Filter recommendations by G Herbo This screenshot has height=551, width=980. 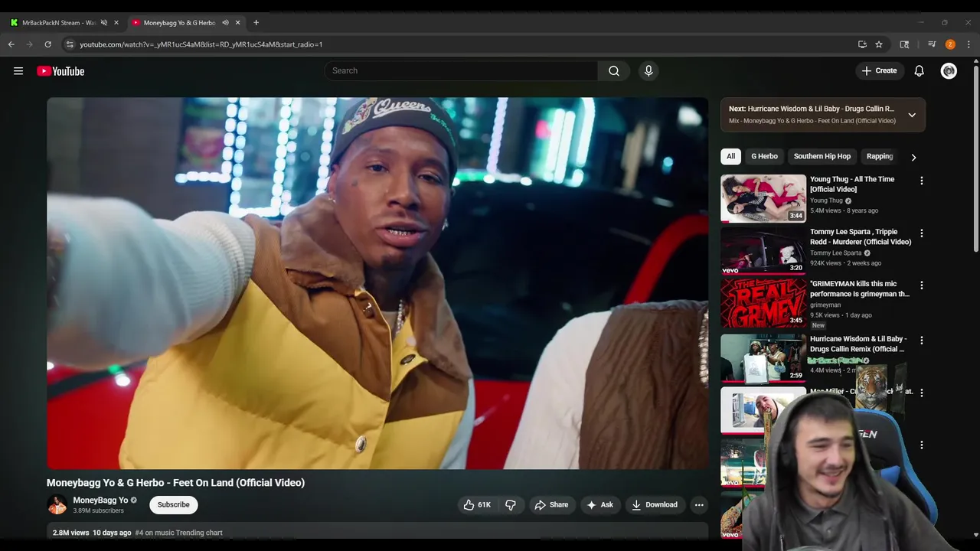pos(764,157)
